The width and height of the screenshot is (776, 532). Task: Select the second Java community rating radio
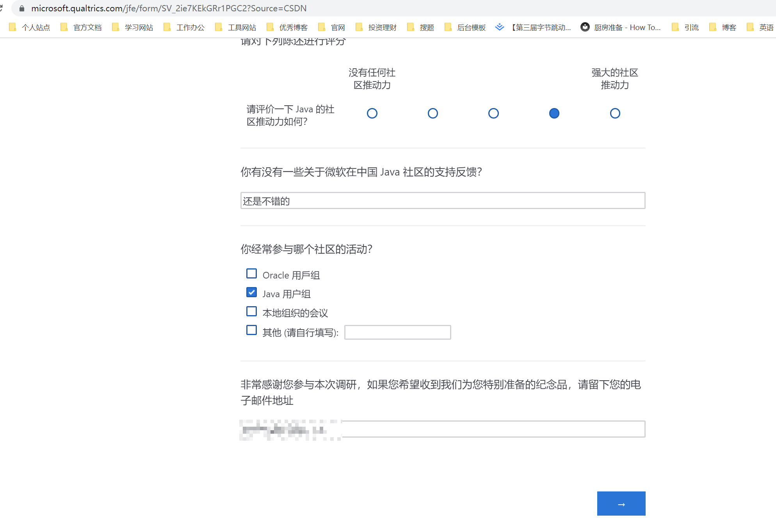(433, 113)
